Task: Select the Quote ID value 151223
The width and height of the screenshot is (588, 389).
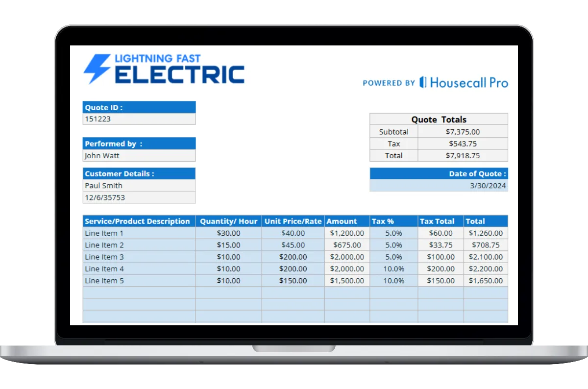Action: (x=139, y=119)
